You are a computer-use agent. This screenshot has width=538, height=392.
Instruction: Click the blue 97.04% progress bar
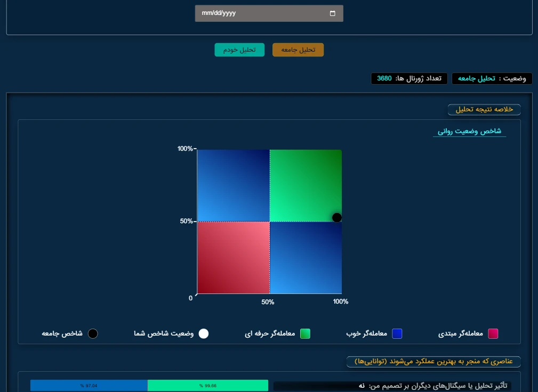click(x=89, y=386)
